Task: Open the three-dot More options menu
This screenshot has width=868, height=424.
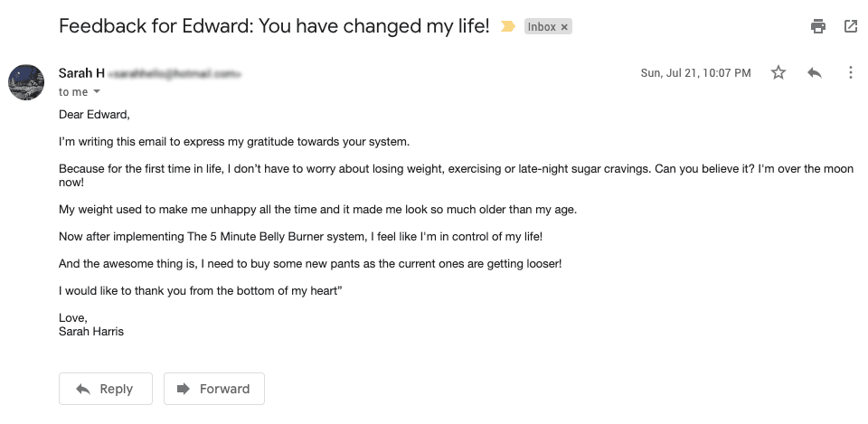Action: tap(851, 73)
